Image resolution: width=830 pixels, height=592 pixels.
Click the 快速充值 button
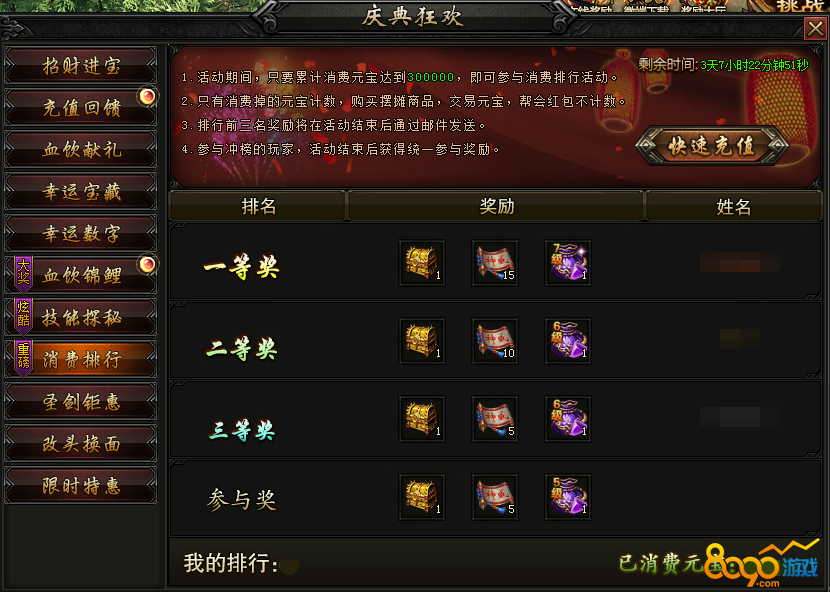[711, 145]
